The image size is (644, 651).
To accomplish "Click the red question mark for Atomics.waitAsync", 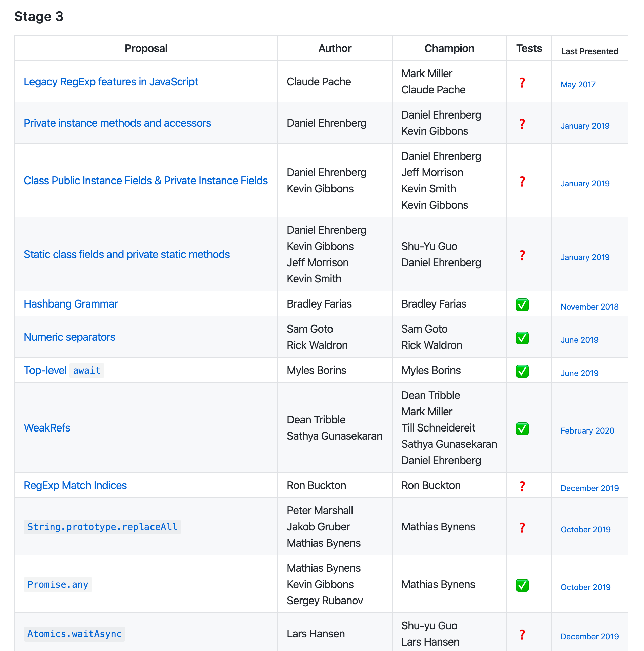I will pyautogui.click(x=522, y=634).
